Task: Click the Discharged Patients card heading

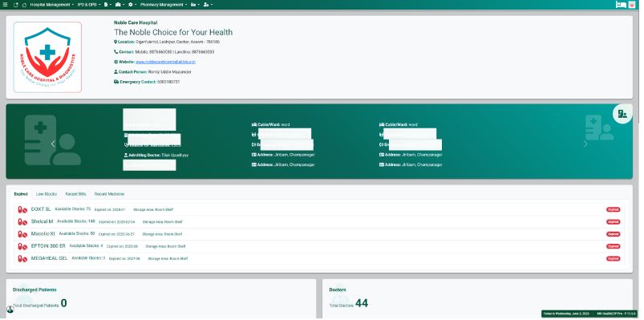Action: pyautogui.click(x=34, y=290)
